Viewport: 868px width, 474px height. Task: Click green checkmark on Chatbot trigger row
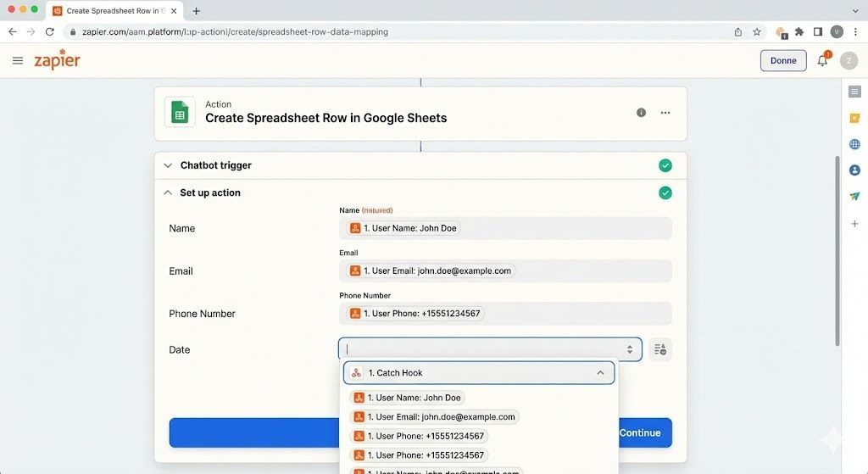pyautogui.click(x=665, y=165)
